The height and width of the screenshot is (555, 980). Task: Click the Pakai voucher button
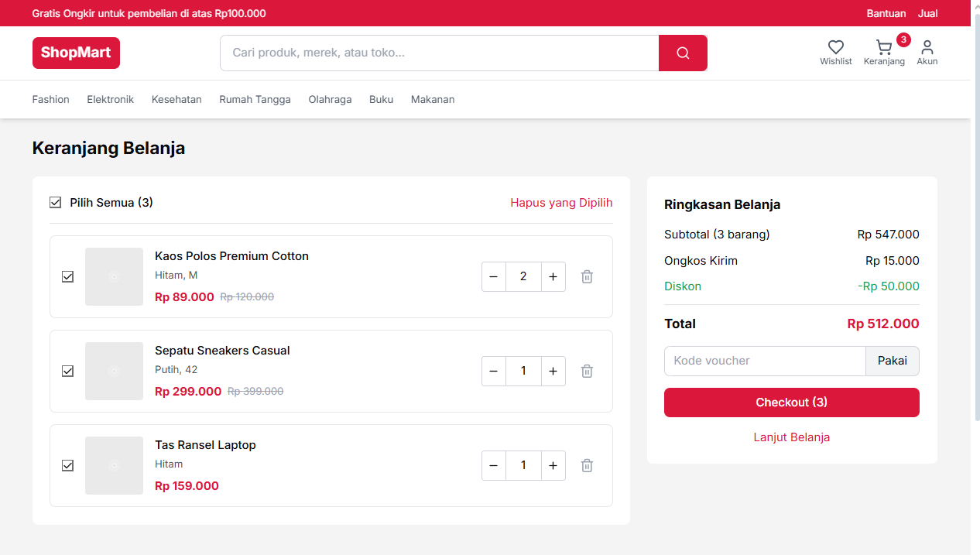coord(892,361)
